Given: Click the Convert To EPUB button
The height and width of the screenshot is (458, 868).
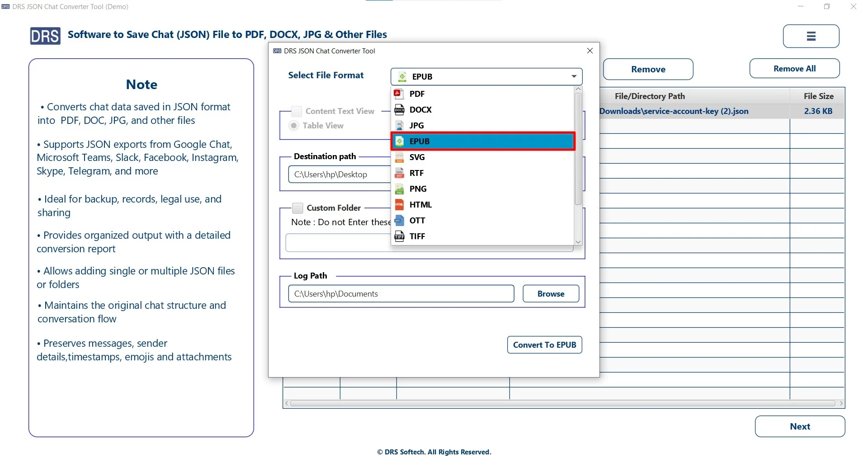Looking at the screenshot, I should (x=544, y=345).
